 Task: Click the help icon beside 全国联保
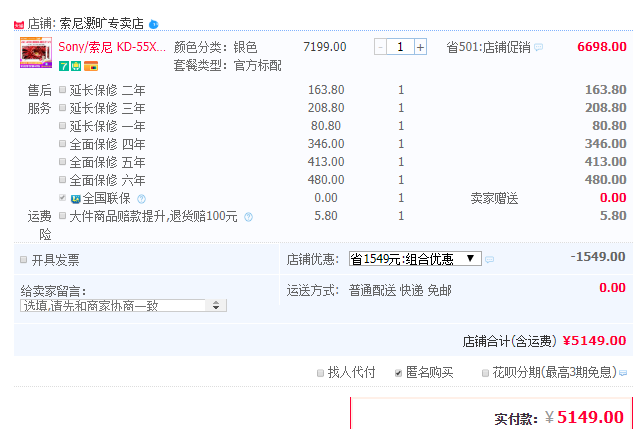(141, 199)
